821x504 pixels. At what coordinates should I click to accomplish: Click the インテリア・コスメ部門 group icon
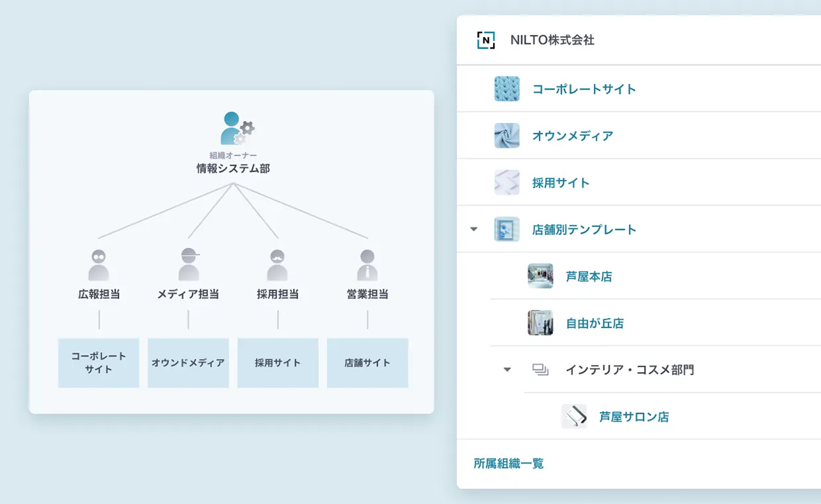click(x=540, y=370)
